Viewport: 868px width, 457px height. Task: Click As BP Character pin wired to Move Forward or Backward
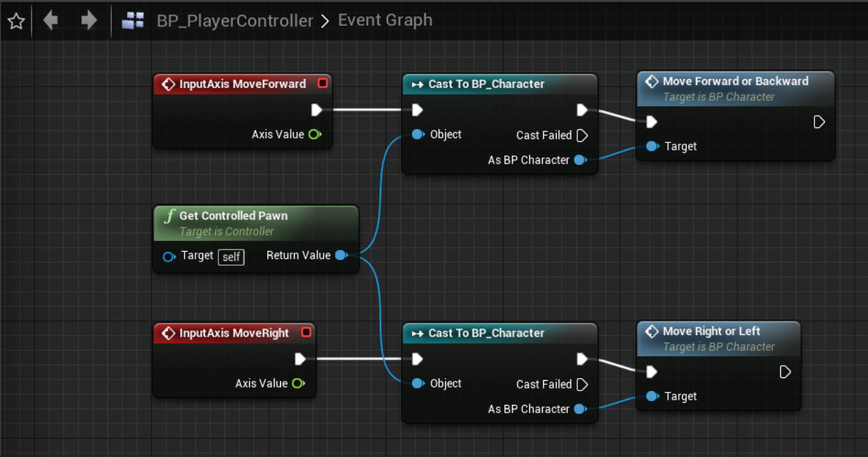[x=580, y=160]
